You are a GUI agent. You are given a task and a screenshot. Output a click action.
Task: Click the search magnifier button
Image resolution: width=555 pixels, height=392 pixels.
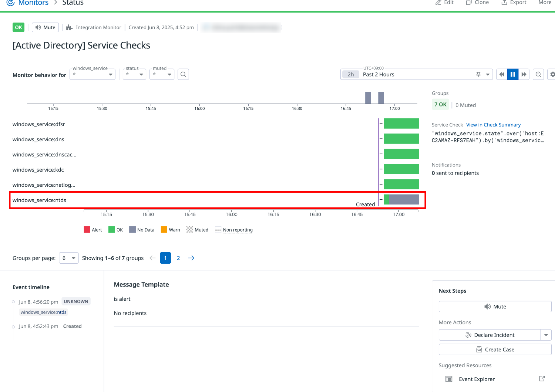click(x=183, y=74)
